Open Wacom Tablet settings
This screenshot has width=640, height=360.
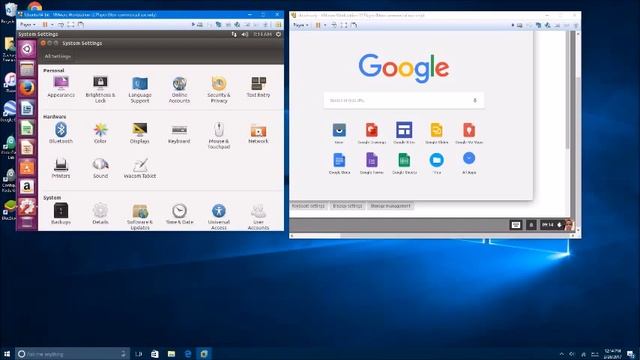tap(140, 168)
